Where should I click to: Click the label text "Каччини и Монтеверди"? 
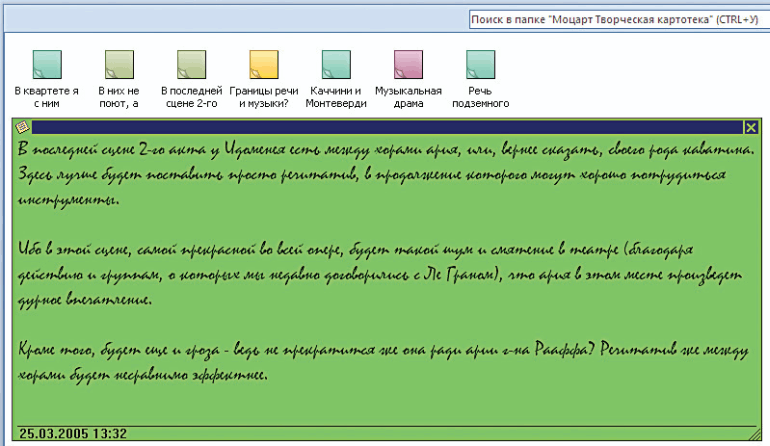pyautogui.click(x=336, y=97)
